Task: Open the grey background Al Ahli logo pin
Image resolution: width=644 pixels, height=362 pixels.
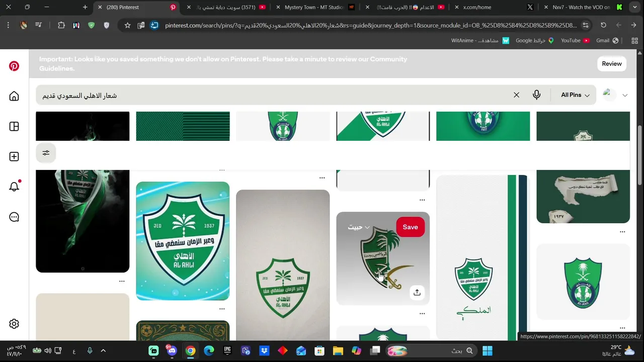Action: [x=283, y=265]
